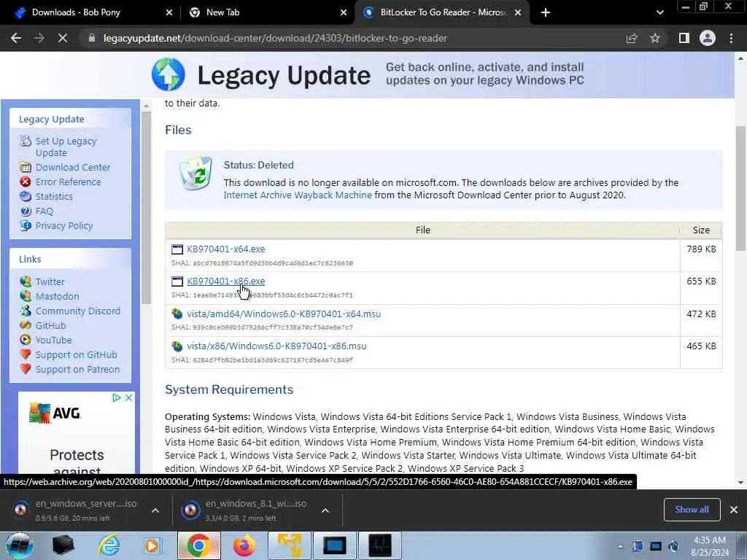Screen dimensions: 747x560
Task: Open Support on GitHub link
Action: point(76,355)
